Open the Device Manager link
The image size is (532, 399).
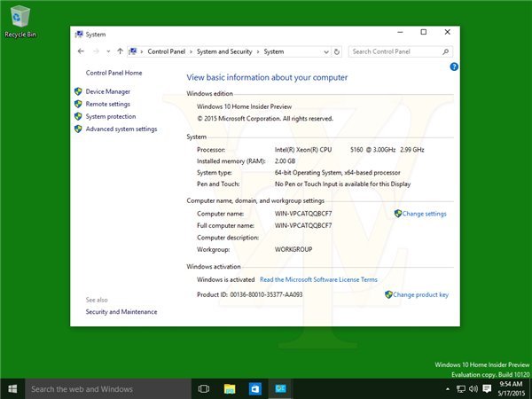107,91
